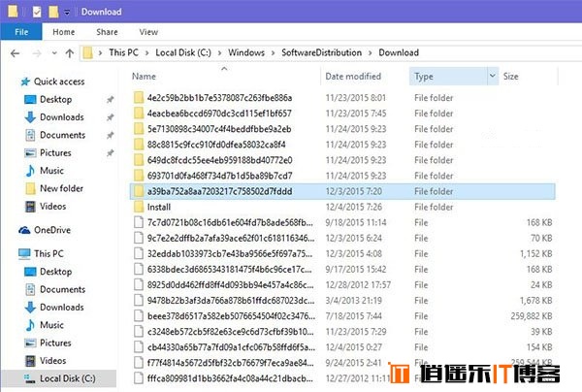Click Download breadcrumb segment

click(x=399, y=52)
